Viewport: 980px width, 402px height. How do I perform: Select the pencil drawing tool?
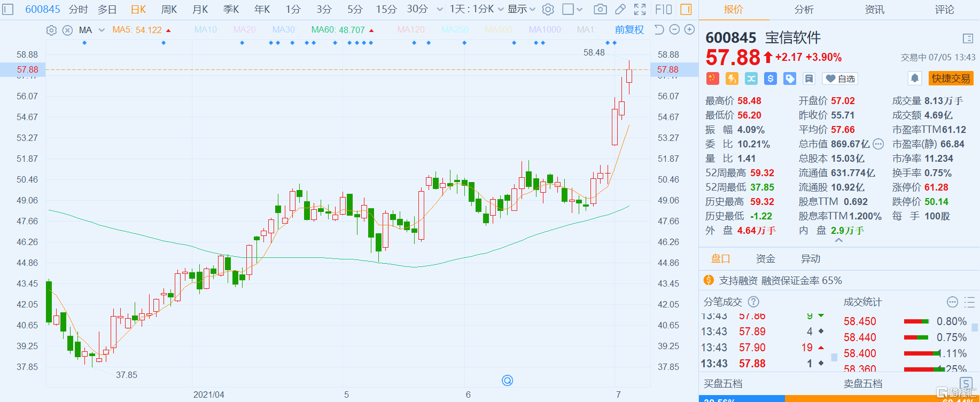click(620, 9)
